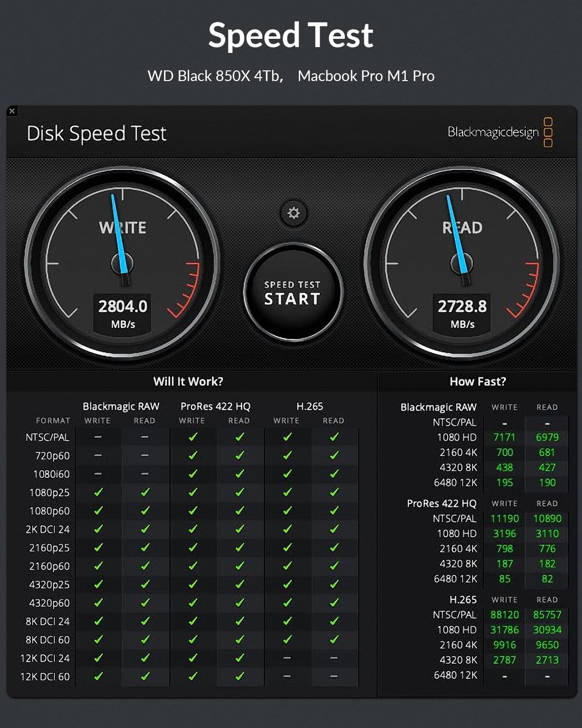Screen dimensions: 582x728
Task: Click H.265 read checkmark for 2160p25
Action: 334,547
